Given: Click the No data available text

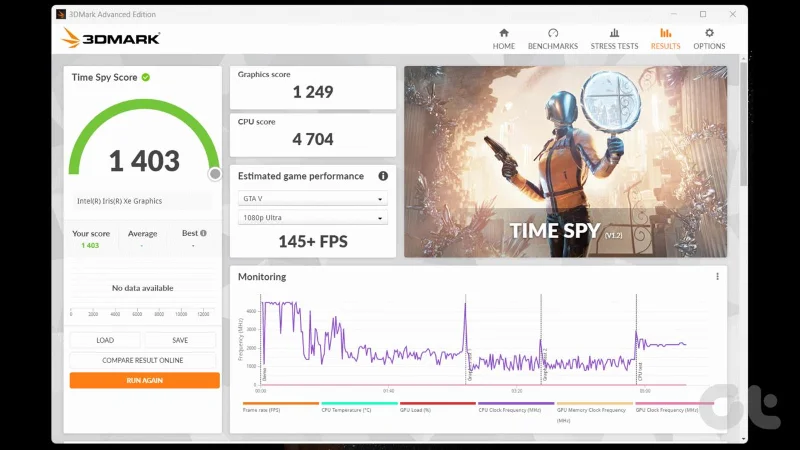Looking at the screenshot, I should pos(142,288).
